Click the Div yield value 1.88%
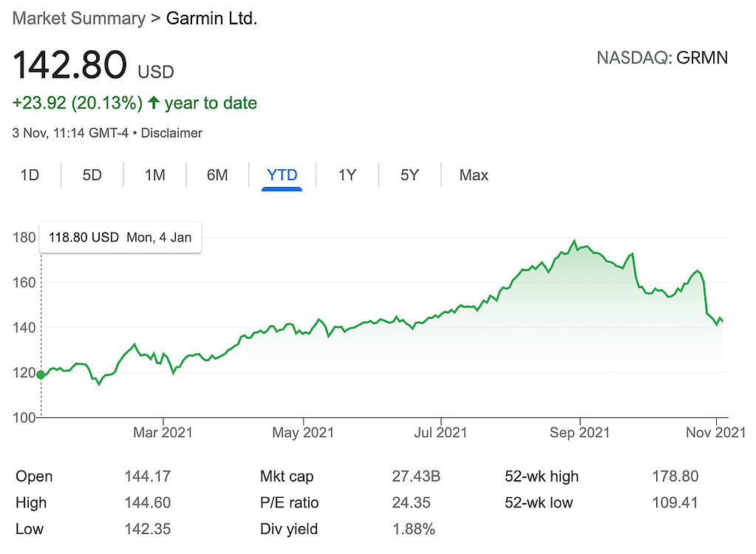This screenshot has height=554, width=756. point(413,529)
